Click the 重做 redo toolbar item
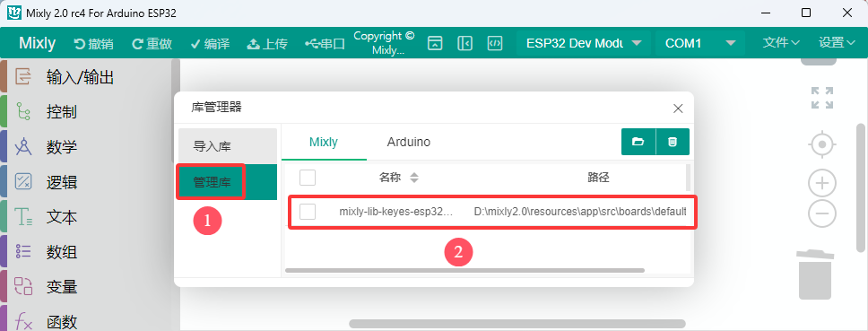 coord(152,44)
